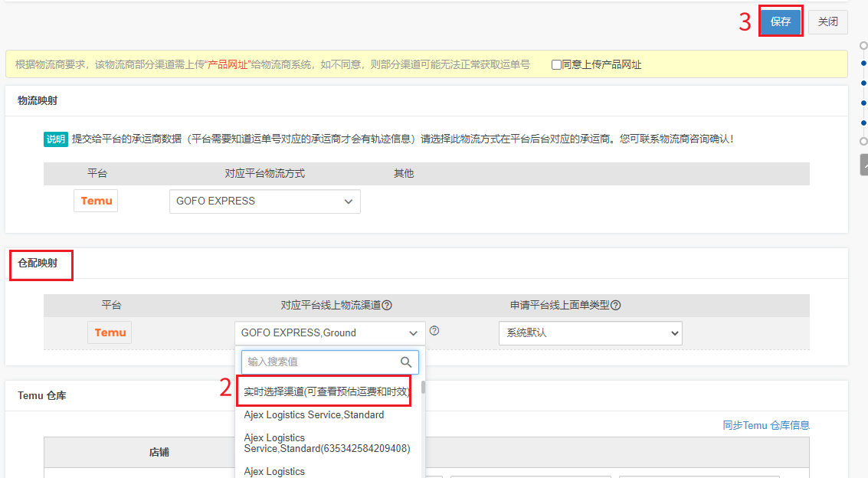
Task: Open the 系统默认 label type dropdown
Action: tap(590, 333)
